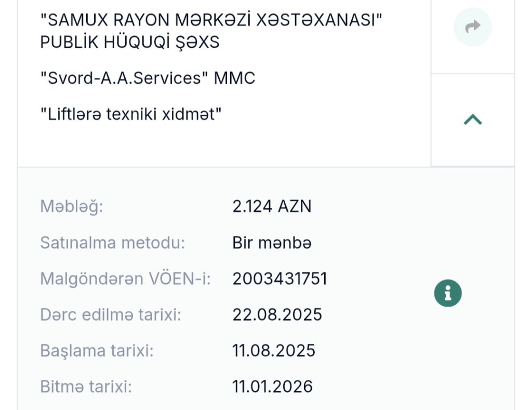
Task: Select "Liftlərə texniki xidmət" contract subject
Action: 131,114
